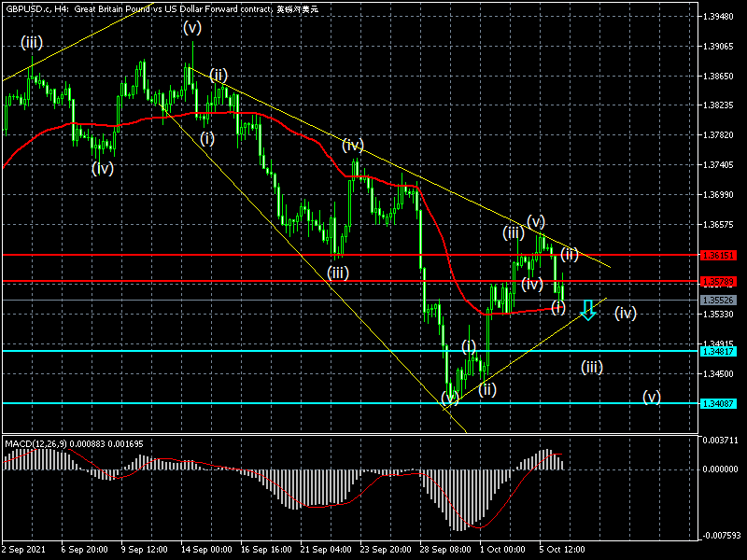
Task: Click the 2 Sep 2021 date label
Action: (x=25, y=551)
